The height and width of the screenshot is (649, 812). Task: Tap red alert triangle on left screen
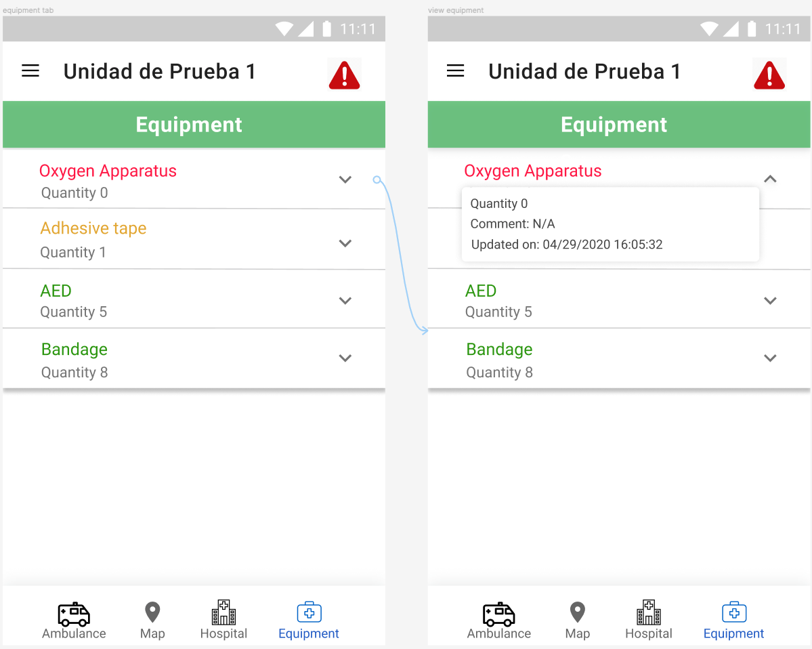point(345,75)
